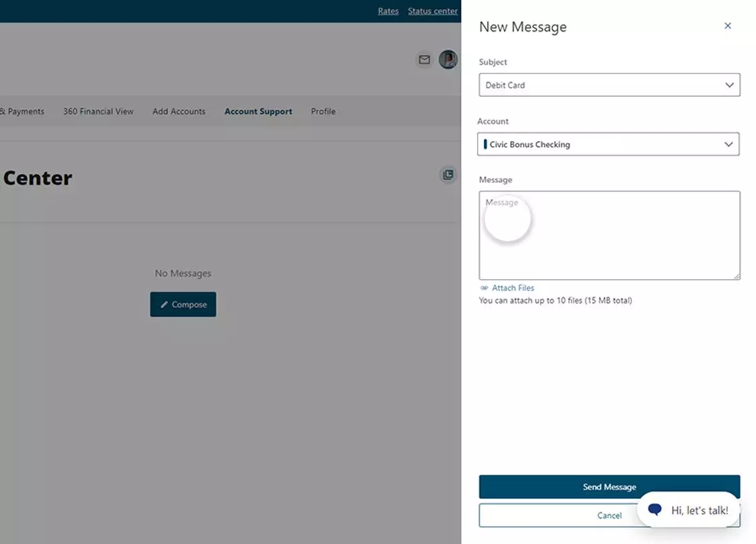Visit the Status center link
The height and width of the screenshot is (544, 756).
click(433, 11)
